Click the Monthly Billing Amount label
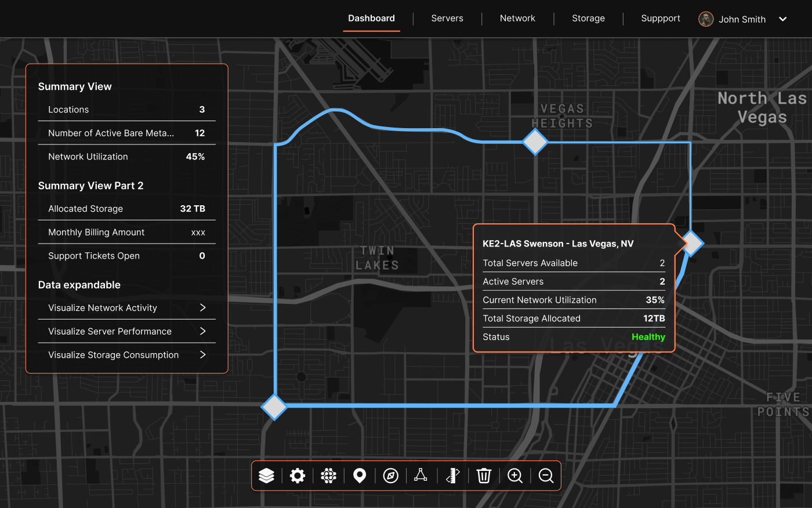The image size is (812, 508). pos(96,232)
